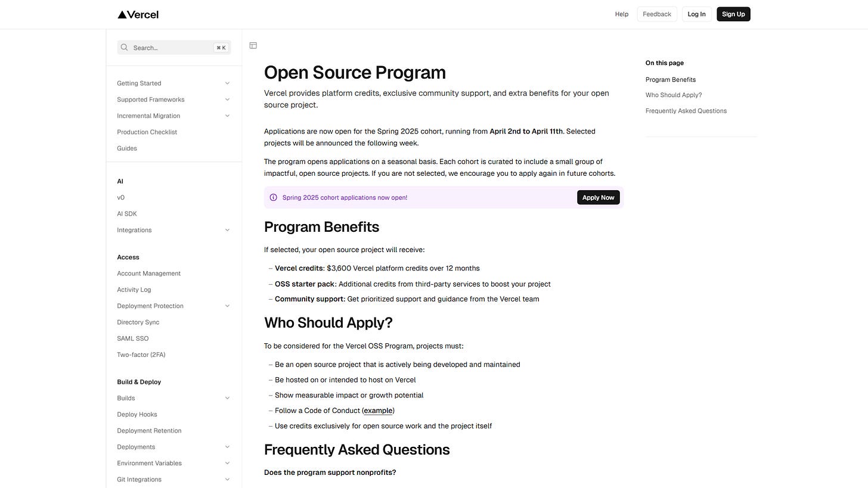Open Integrations label in sidebar
Image resolution: width=868 pixels, height=488 pixels.
click(x=134, y=230)
